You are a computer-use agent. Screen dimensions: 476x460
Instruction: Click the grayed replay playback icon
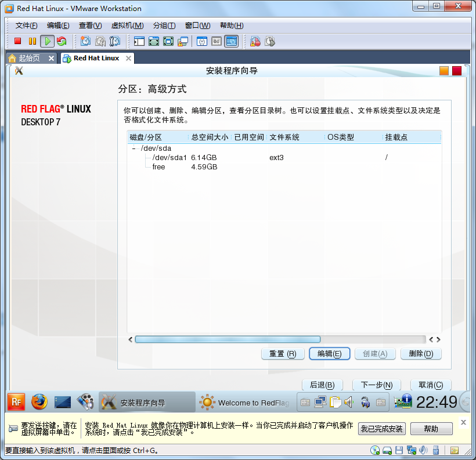[x=270, y=41]
